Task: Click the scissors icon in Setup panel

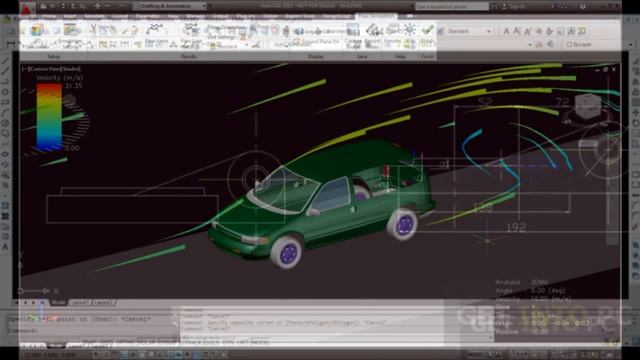Action: pyautogui.click(x=93, y=29)
